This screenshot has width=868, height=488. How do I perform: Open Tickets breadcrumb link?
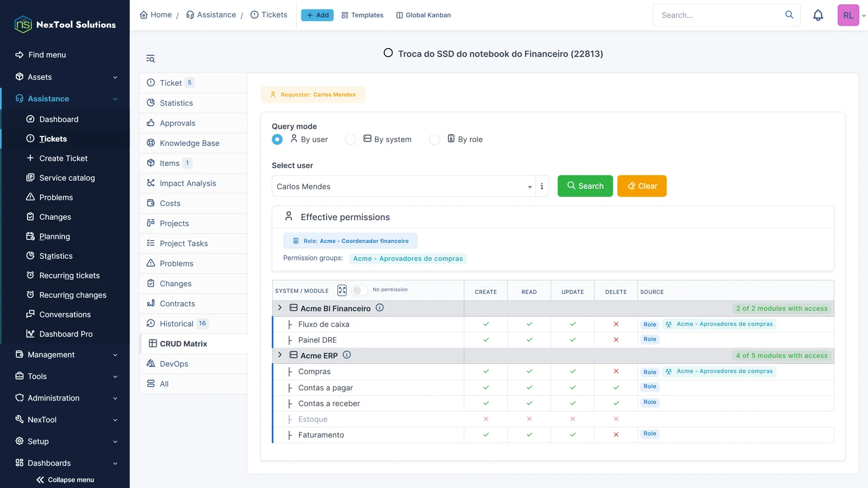pyautogui.click(x=269, y=15)
